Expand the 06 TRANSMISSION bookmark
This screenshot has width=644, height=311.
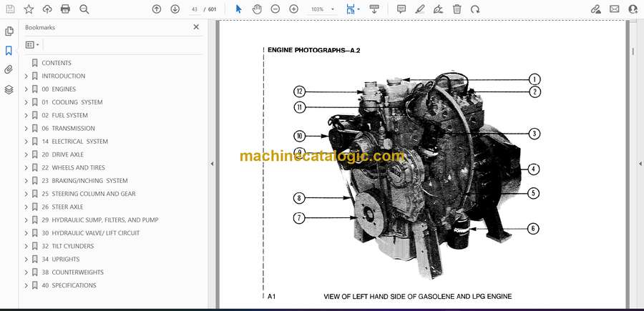pos(26,129)
